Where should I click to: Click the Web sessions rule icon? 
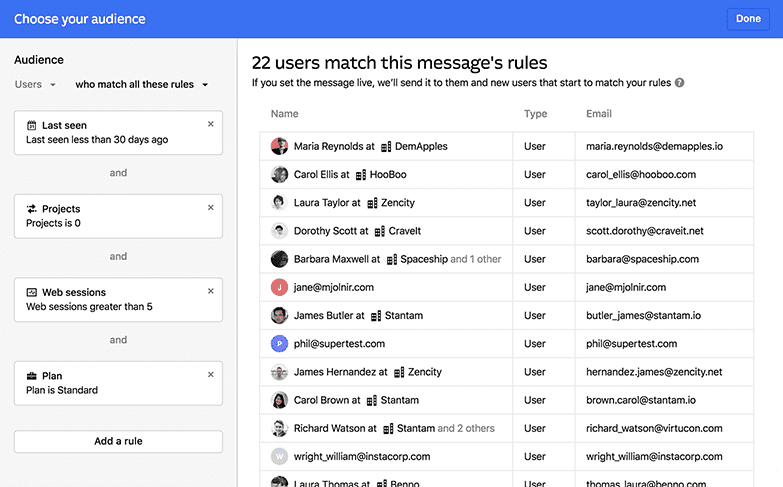32,293
